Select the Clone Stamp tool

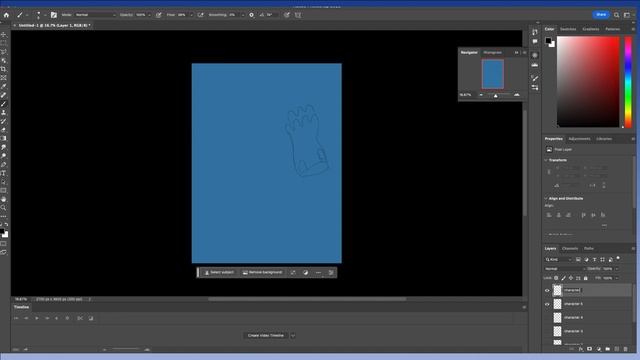(4, 112)
